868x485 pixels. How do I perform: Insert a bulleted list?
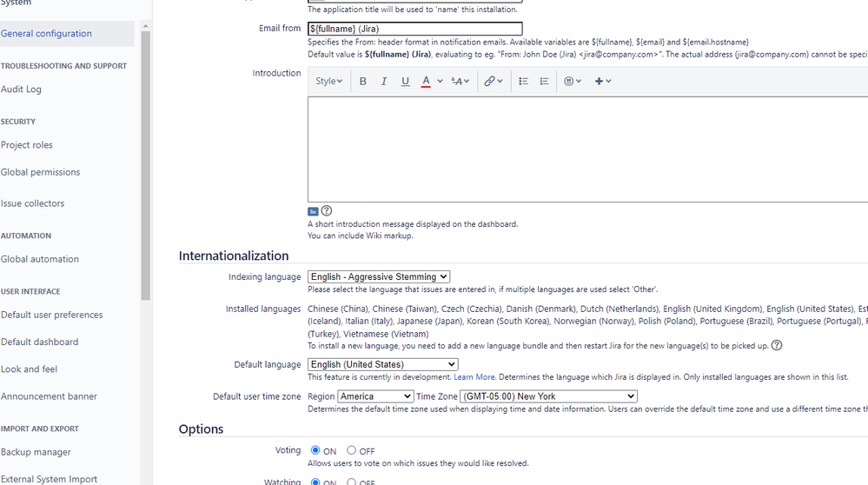(523, 82)
